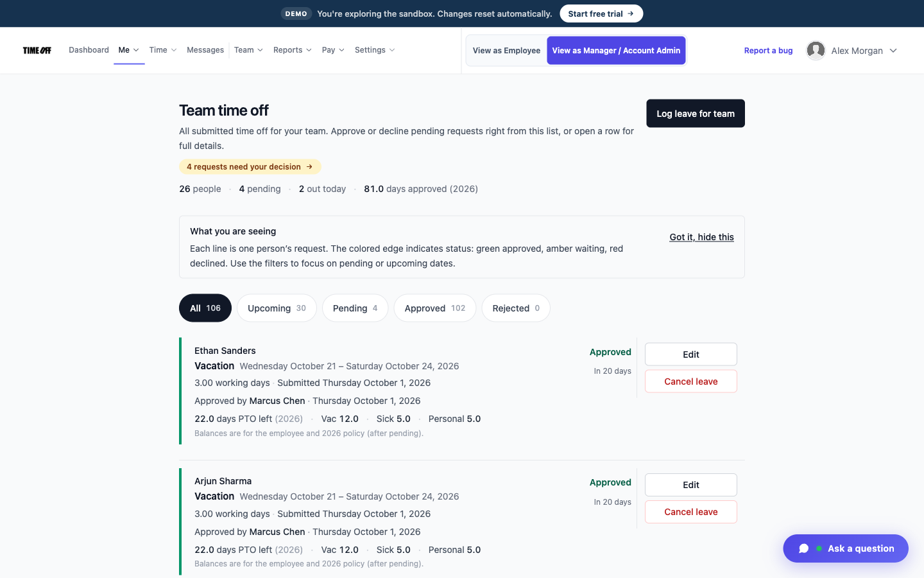Expand the Settings dropdown

click(x=375, y=50)
